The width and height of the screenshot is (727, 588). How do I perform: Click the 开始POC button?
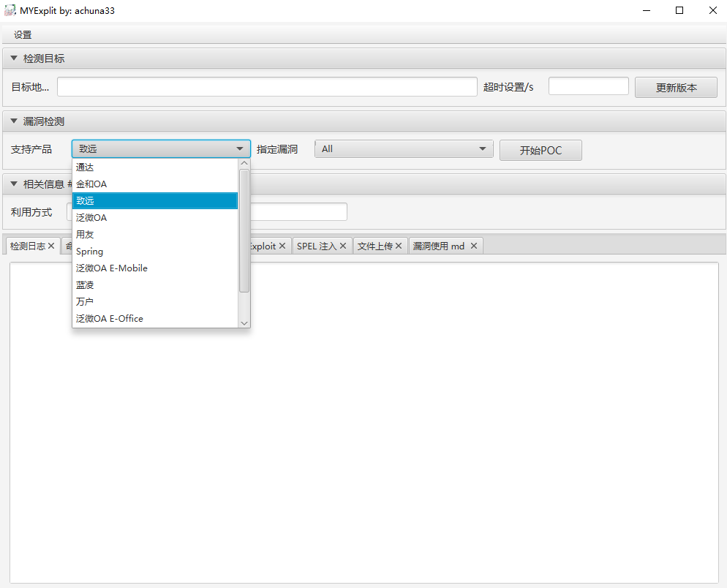[x=540, y=150]
